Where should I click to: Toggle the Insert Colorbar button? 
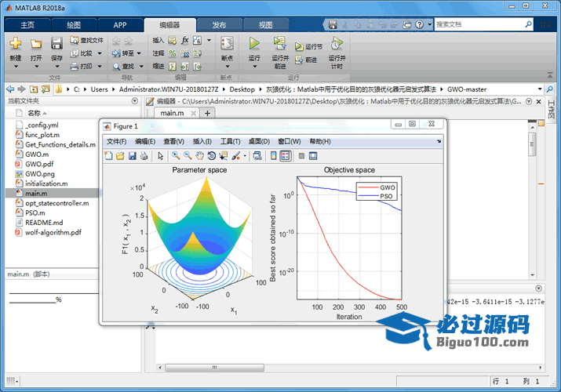point(273,156)
